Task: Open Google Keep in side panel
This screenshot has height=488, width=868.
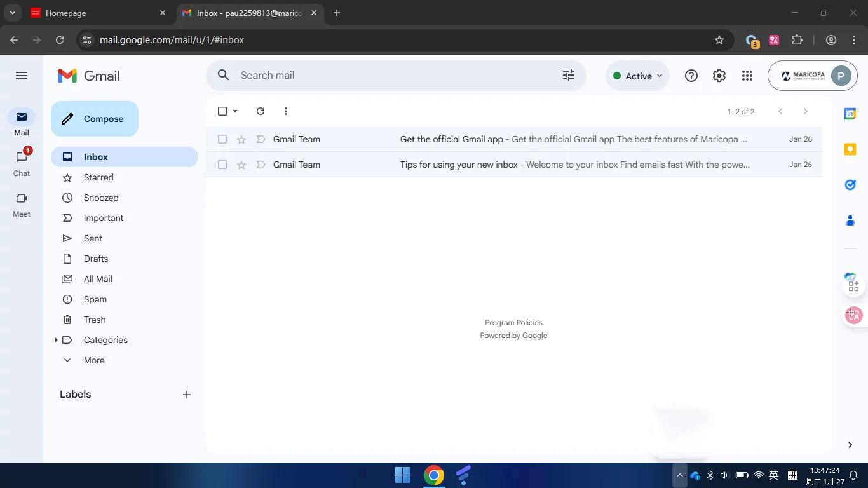Action: click(x=850, y=149)
